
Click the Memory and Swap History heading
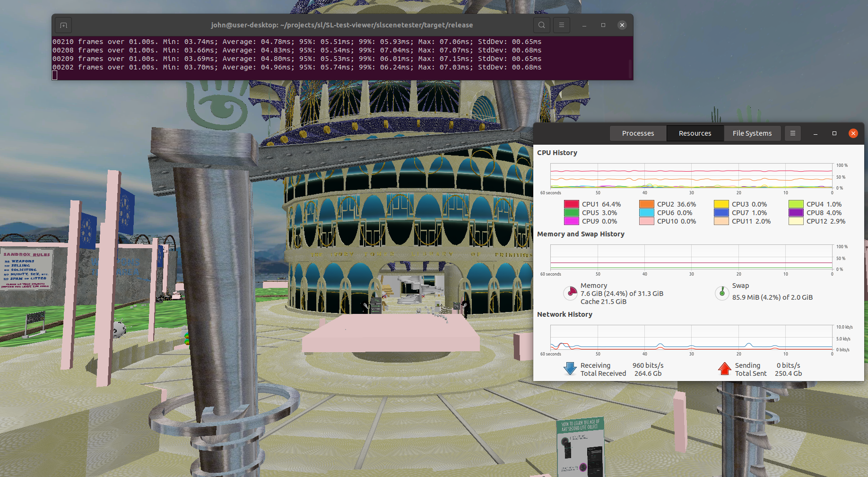coord(581,234)
